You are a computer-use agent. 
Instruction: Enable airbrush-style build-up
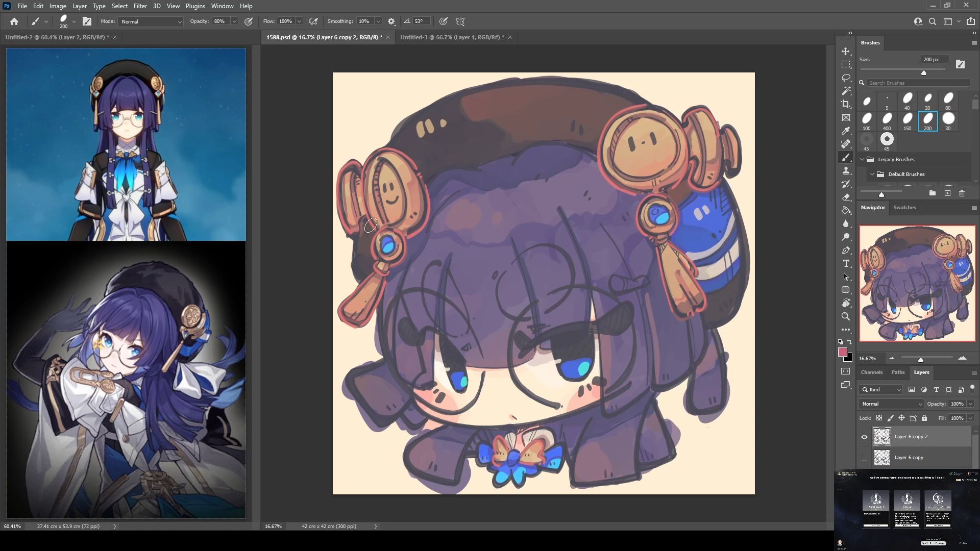coord(313,21)
